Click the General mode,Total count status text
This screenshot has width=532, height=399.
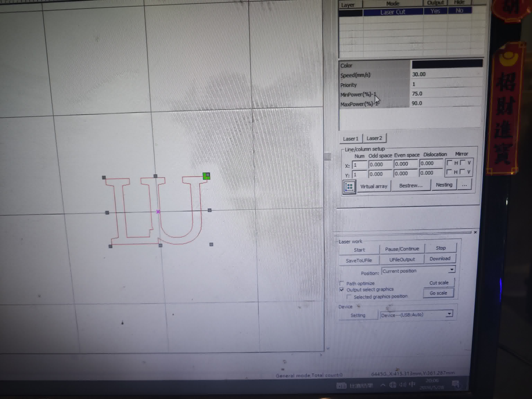coord(309,375)
